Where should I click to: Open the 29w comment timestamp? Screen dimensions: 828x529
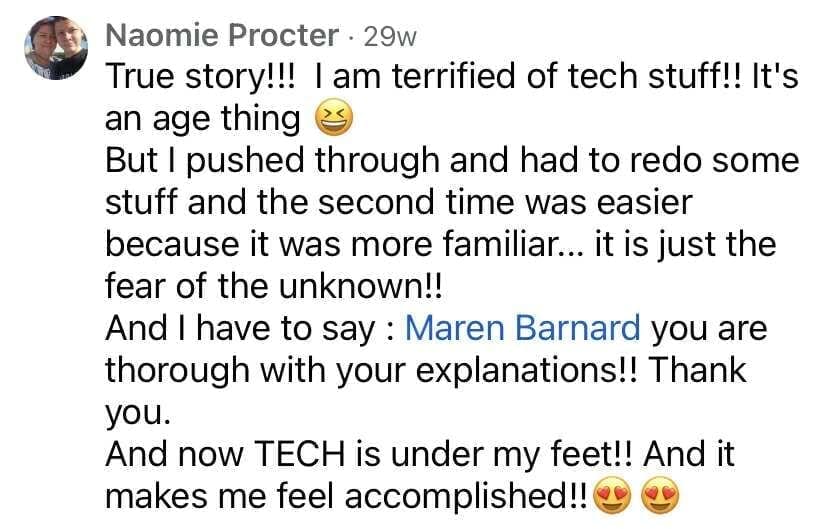pyautogui.click(x=390, y=37)
